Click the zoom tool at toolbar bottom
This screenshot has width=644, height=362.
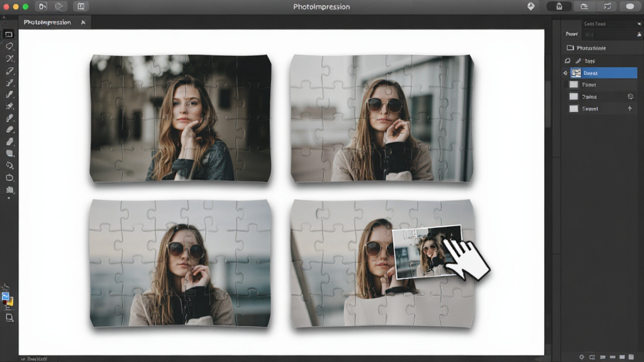click(x=9, y=317)
